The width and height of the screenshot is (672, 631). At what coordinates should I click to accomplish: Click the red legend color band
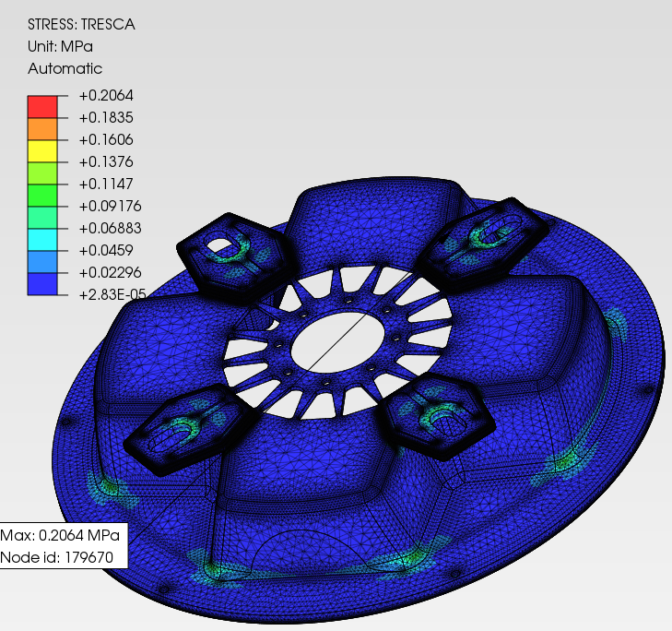(42, 107)
